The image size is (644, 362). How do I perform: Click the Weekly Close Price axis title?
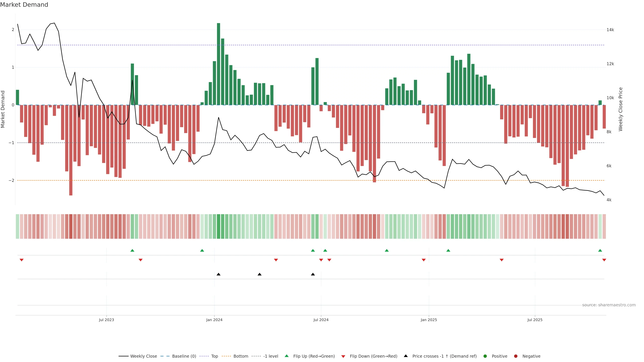point(621,109)
